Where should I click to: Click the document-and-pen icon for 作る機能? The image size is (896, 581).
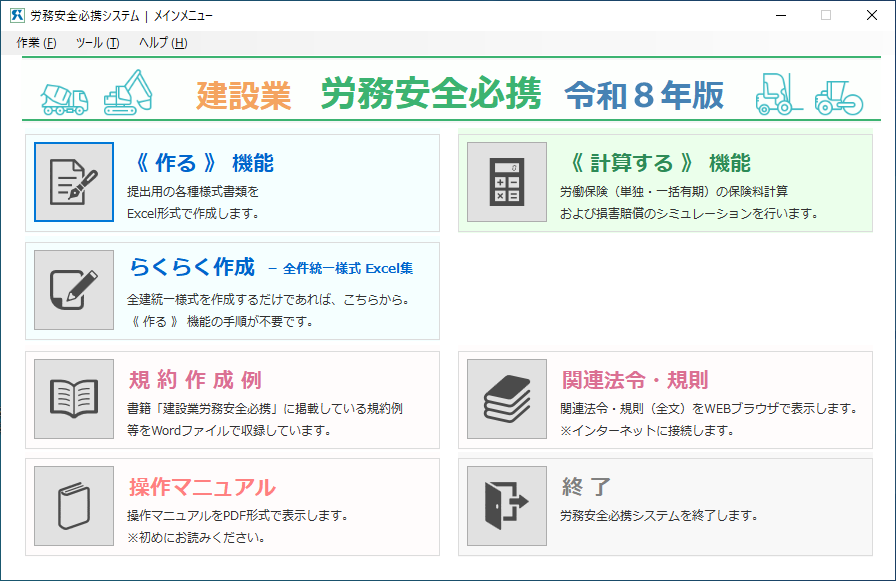[74, 182]
